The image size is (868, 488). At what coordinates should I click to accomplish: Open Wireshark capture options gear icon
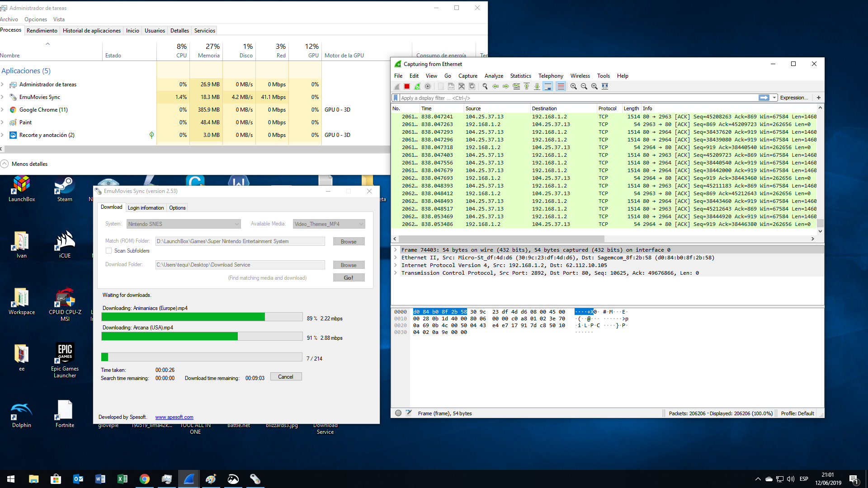[428, 86]
